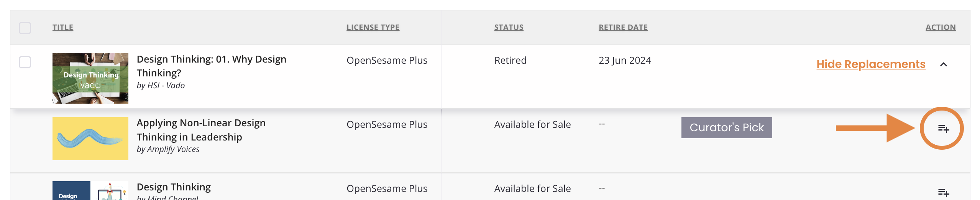This screenshot has width=980, height=200.
Task: Collapse replacements using the up chevron
Action: click(x=944, y=64)
